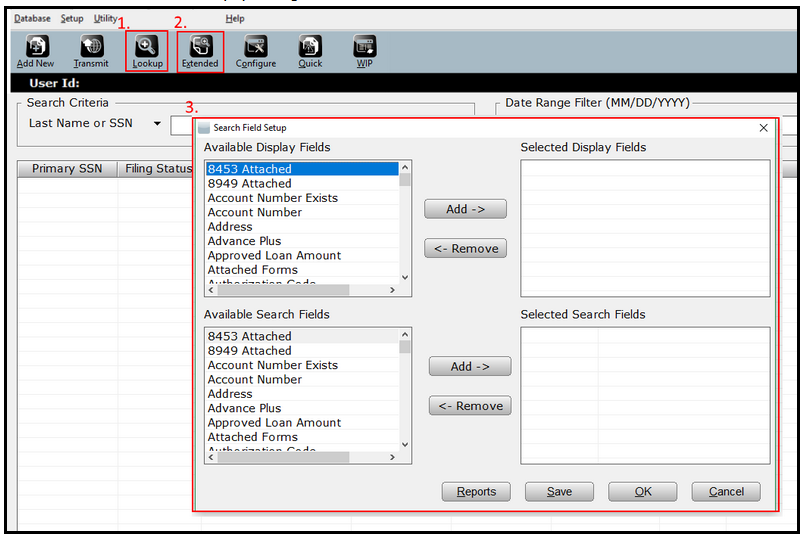Click the Configure toolbar icon
Viewport: 804px width, 537px height.
(x=256, y=51)
